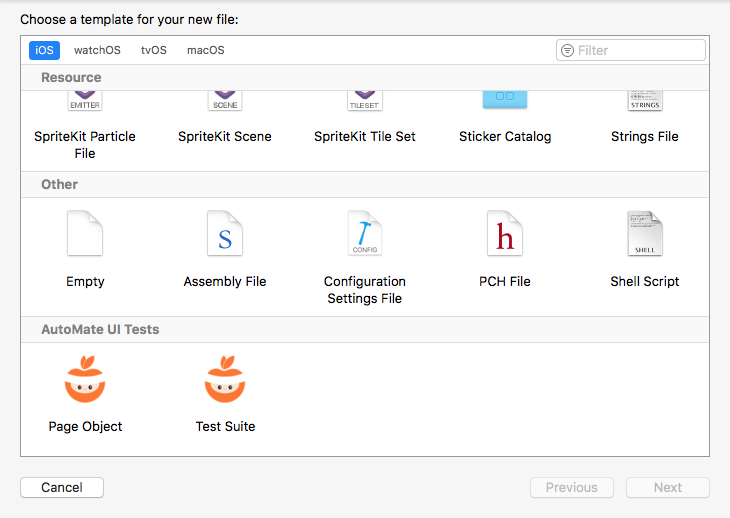This screenshot has height=518, width=730.
Task: Click the Assembly File label
Action: (225, 282)
